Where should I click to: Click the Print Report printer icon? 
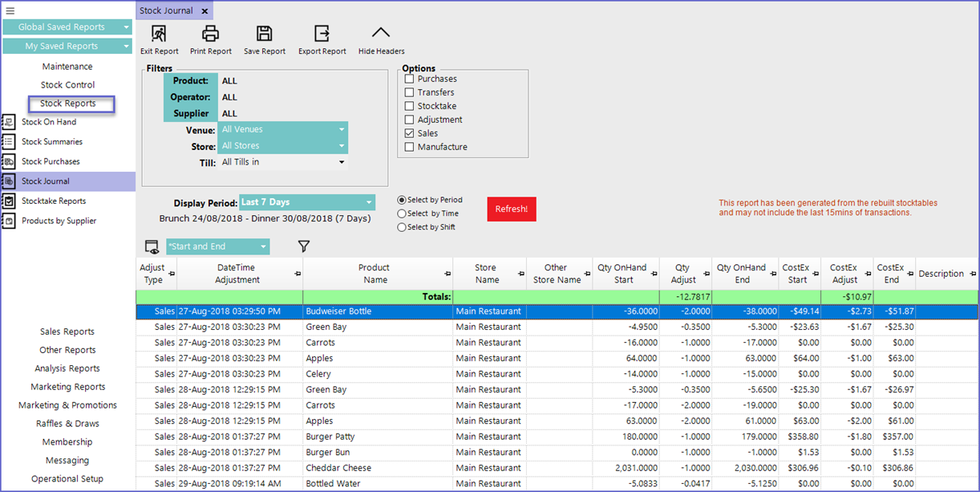[x=210, y=34]
